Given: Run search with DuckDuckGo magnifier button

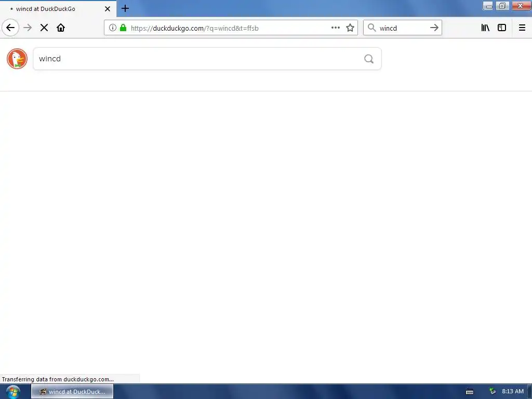Looking at the screenshot, I should (369, 59).
